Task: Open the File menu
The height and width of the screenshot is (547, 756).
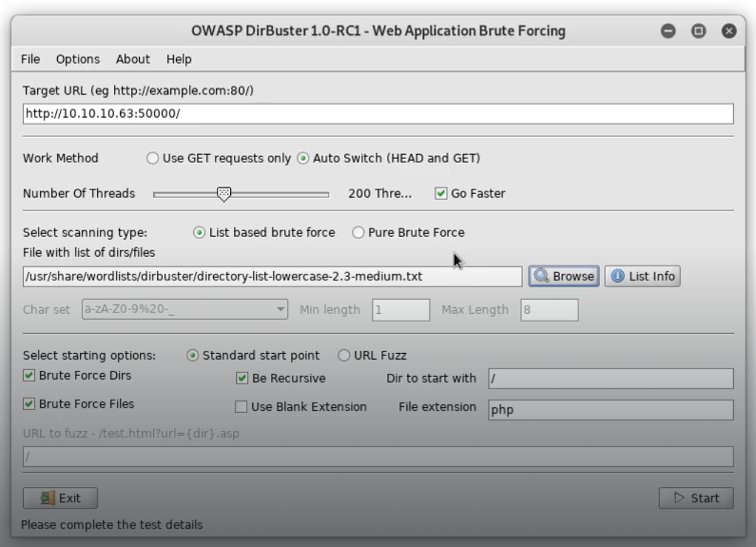Action: click(x=30, y=59)
